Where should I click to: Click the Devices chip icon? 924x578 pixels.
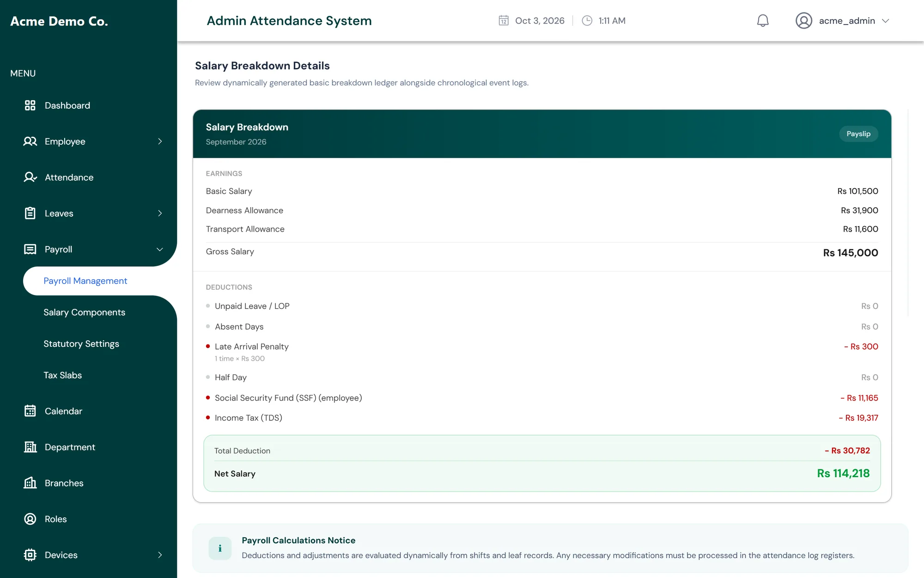pyautogui.click(x=30, y=555)
